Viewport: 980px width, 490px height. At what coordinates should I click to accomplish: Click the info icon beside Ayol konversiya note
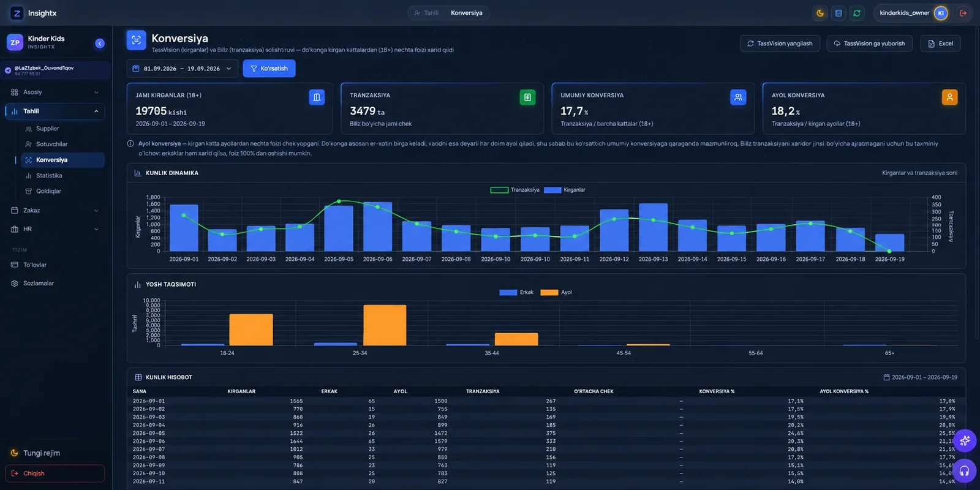[130, 143]
